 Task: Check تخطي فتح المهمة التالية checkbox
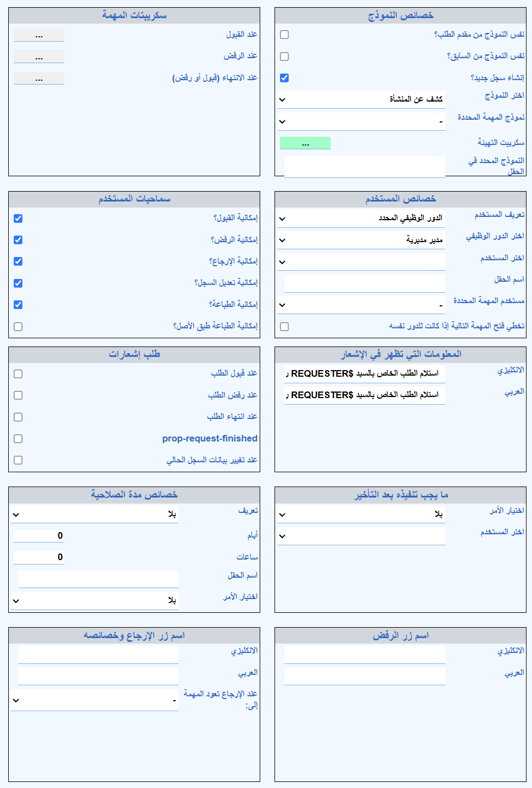pos(284,327)
